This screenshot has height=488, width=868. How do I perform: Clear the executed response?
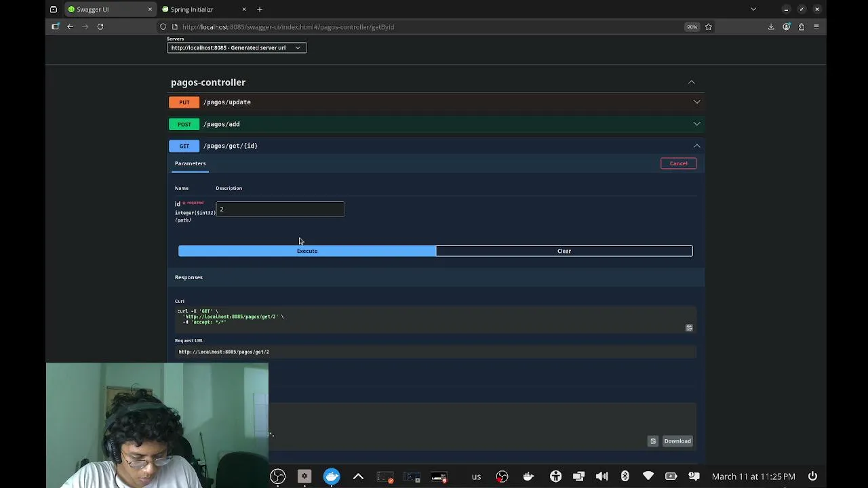[x=564, y=251]
